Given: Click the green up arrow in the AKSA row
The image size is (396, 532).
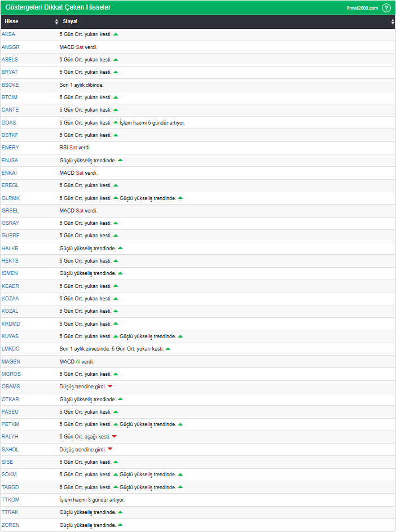Looking at the screenshot, I should 116,34.
